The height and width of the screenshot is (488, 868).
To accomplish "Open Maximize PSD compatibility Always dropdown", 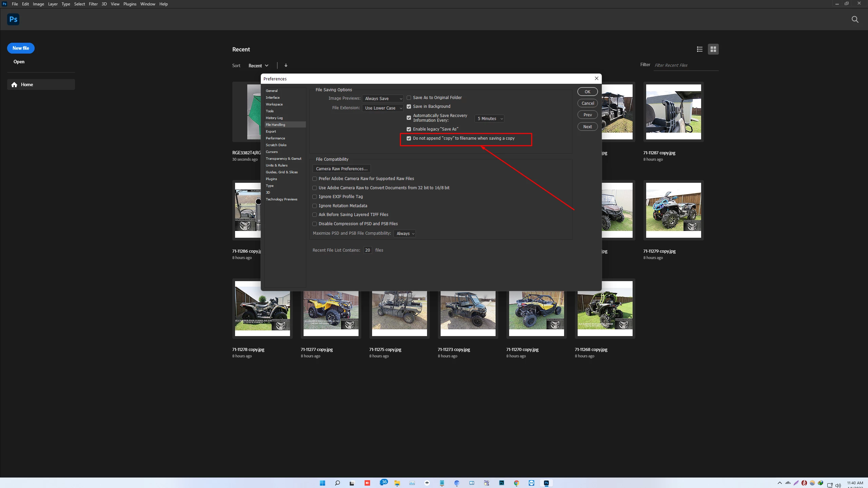I will coord(405,234).
